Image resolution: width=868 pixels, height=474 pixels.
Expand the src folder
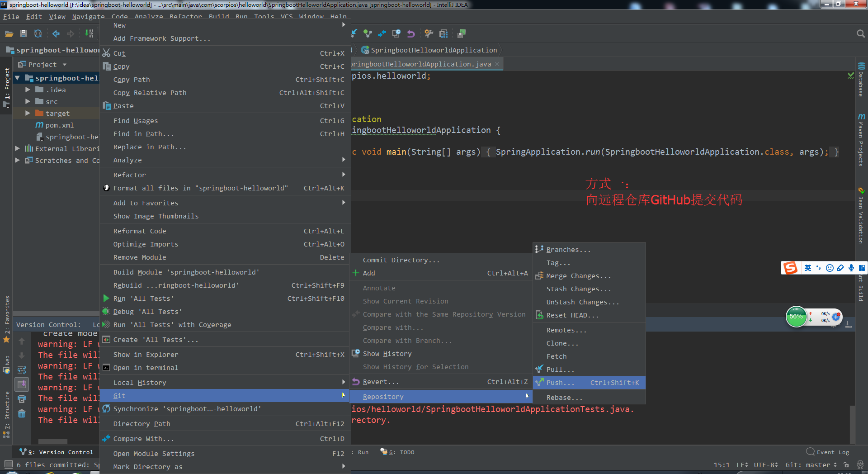coord(28,101)
